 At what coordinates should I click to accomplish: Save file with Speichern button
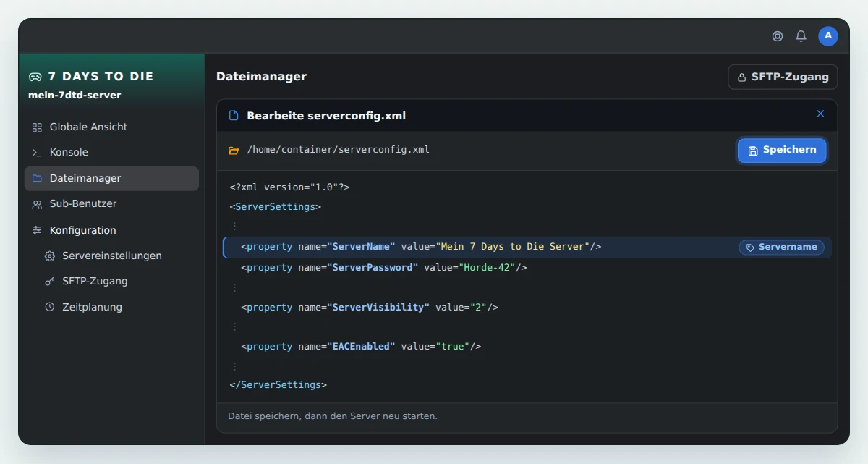click(782, 150)
